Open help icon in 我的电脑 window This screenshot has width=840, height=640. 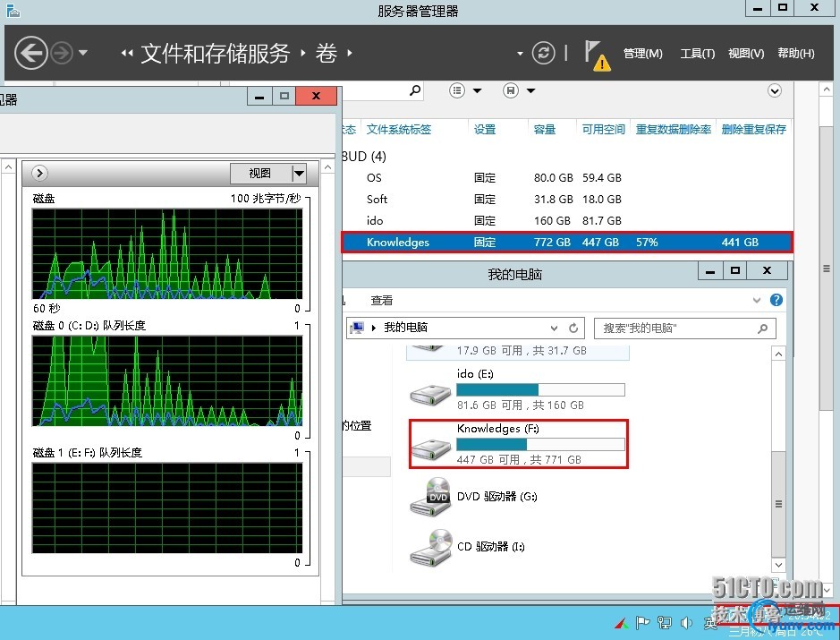point(776,300)
